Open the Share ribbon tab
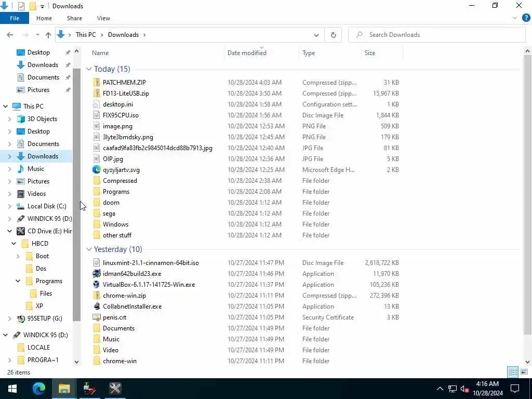 tap(74, 18)
